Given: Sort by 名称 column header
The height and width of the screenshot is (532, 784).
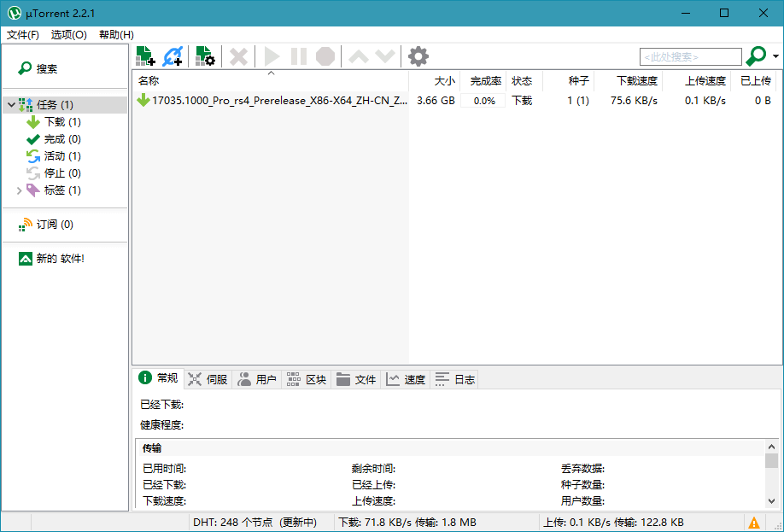Looking at the screenshot, I should pos(271,81).
